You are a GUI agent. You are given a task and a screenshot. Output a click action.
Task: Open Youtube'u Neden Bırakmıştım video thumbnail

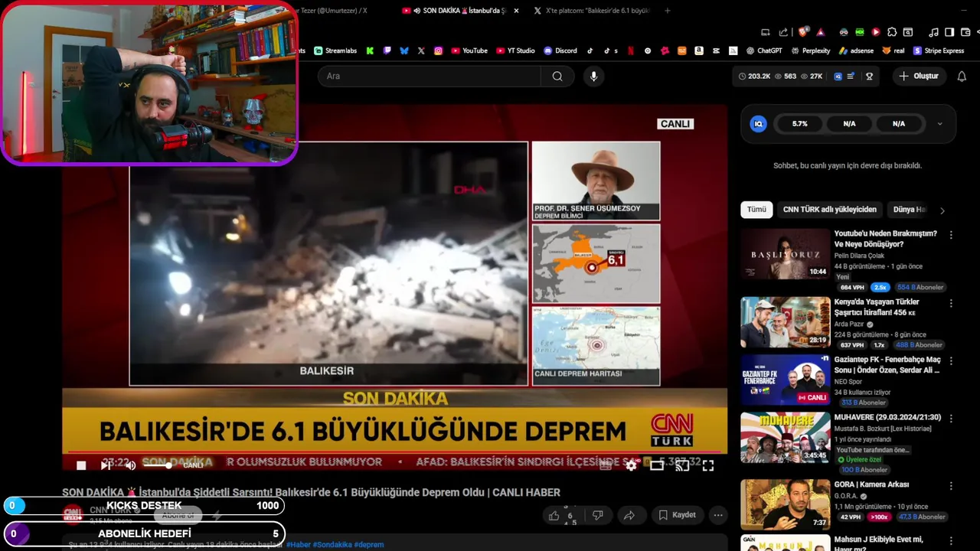[x=785, y=253]
